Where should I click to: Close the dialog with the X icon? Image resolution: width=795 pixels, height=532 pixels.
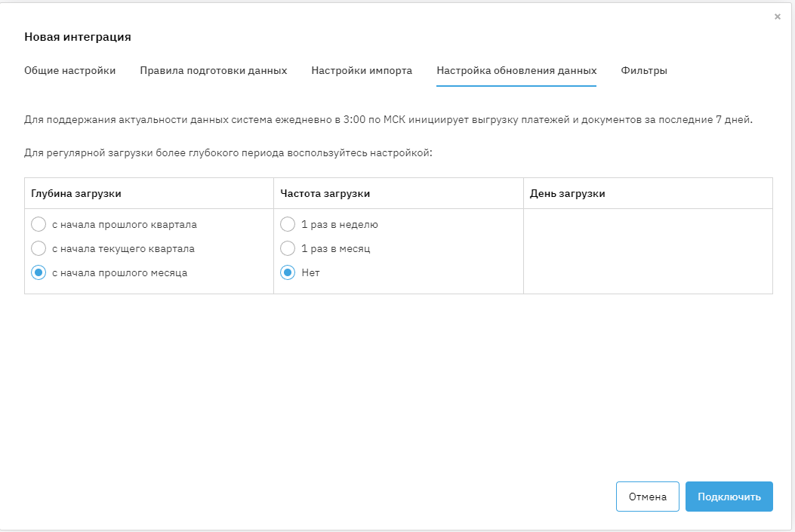pyautogui.click(x=778, y=17)
